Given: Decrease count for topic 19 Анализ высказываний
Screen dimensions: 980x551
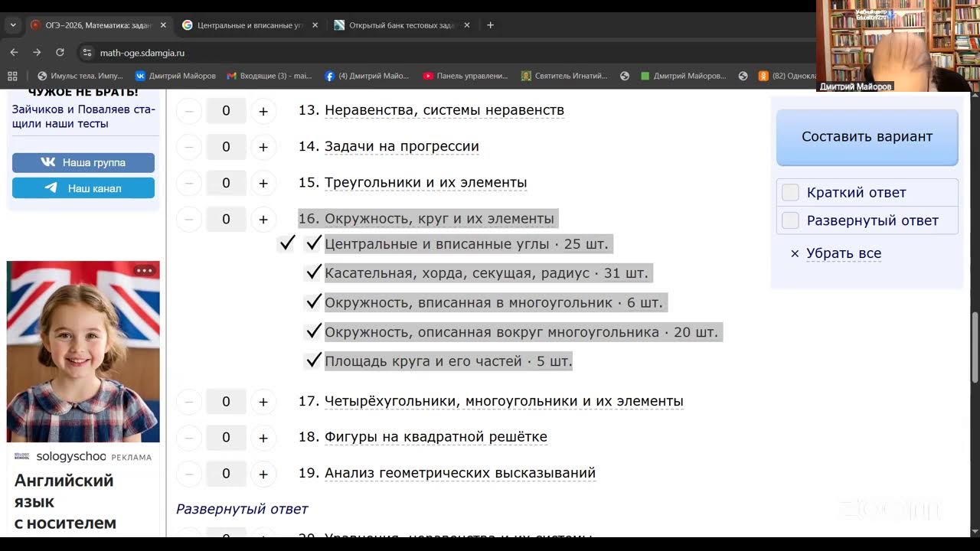Looking at the screenshot, I should (x=188, y=474).
